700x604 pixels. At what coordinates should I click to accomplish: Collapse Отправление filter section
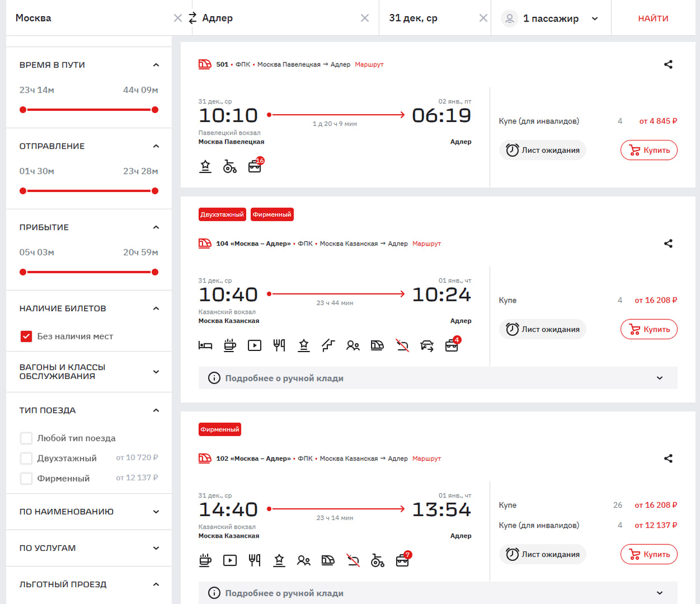[x=156, y=146]
